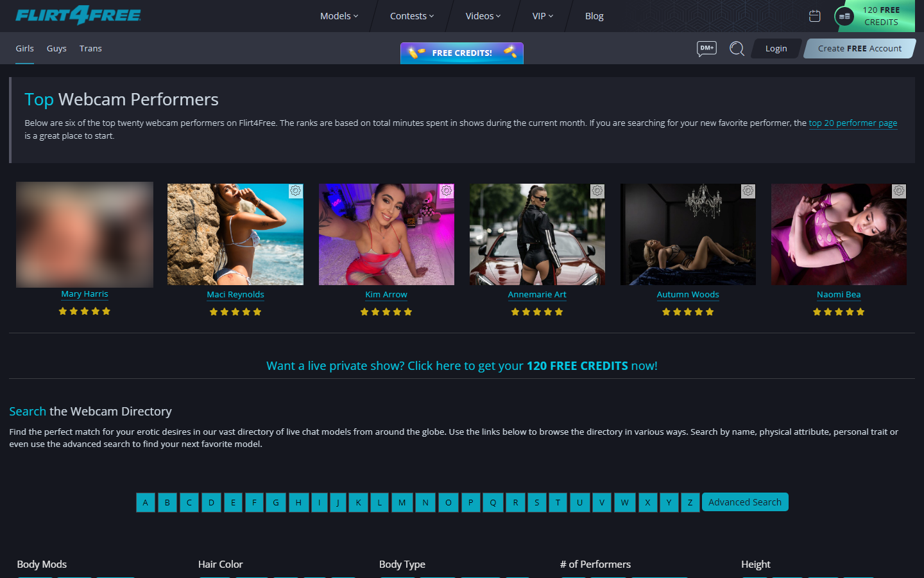Browse directory by letter E
Image resolution: width=924 pixels, height=578 pixels.
[x=233, y=502]
